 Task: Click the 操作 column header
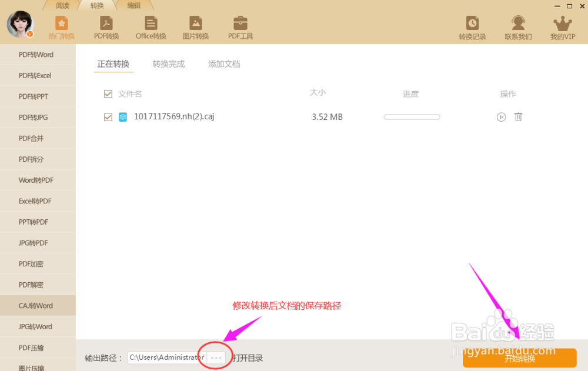pyautogui.click(x=508, y=94)
